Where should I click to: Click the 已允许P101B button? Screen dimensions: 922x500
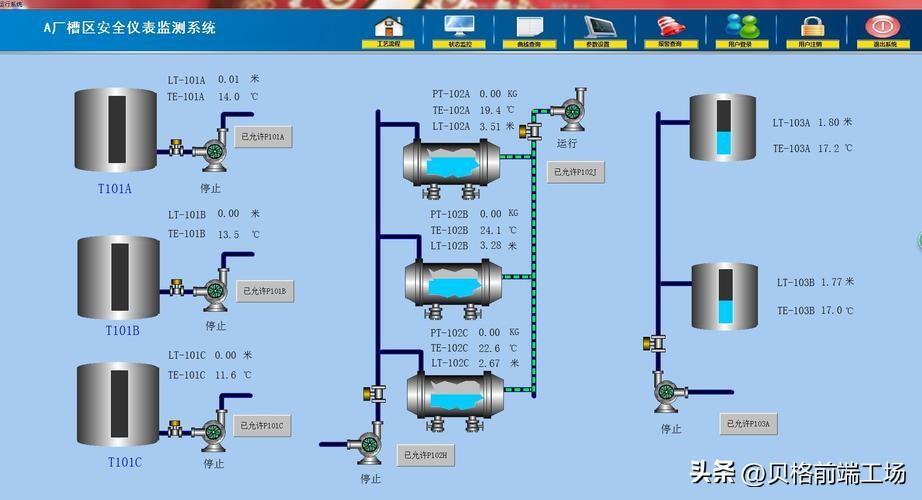(x=265, y=291)
